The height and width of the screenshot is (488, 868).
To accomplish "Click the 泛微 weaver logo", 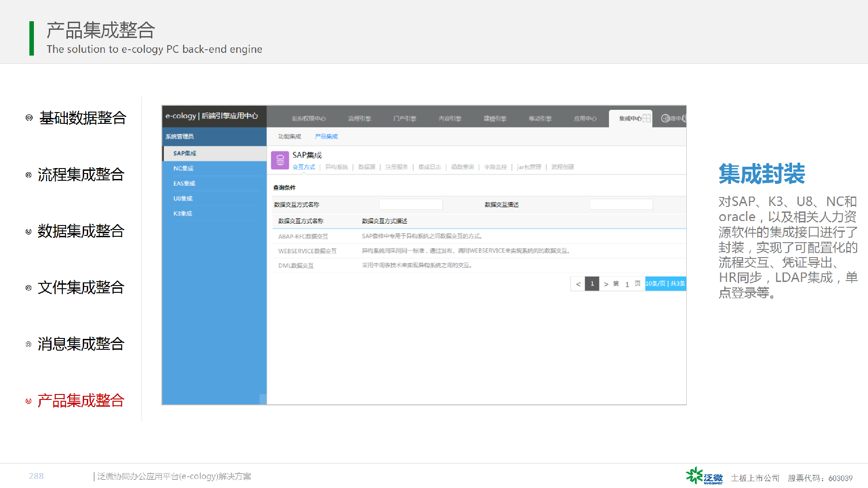I will pos(704,476).
